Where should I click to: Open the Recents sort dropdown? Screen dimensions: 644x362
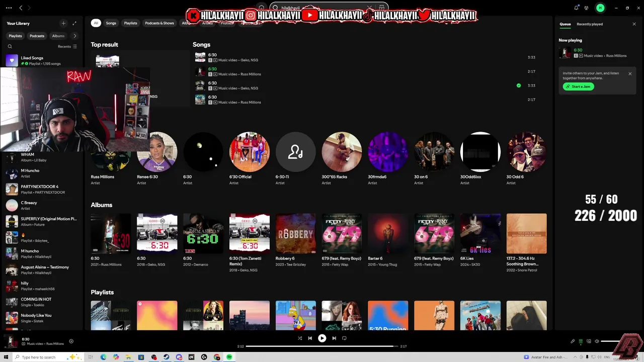pos(67,47)
